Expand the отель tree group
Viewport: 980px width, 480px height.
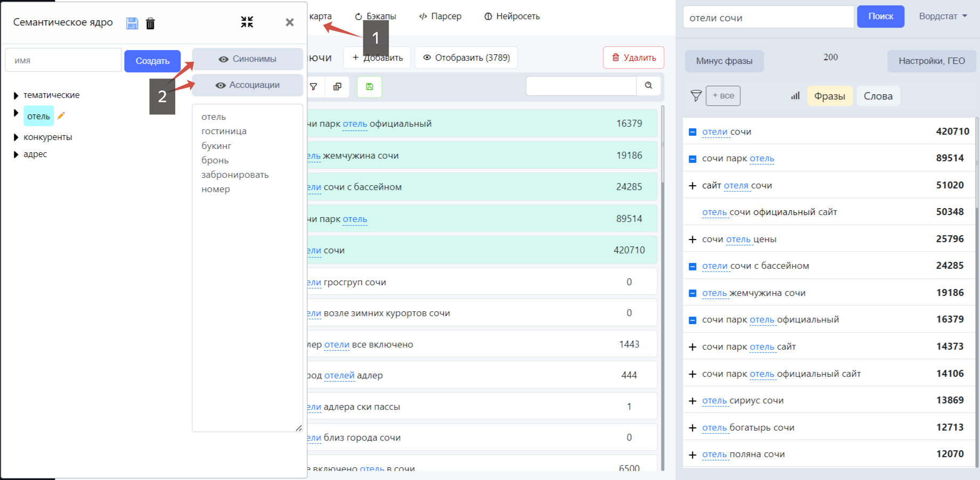click(16, 113)
